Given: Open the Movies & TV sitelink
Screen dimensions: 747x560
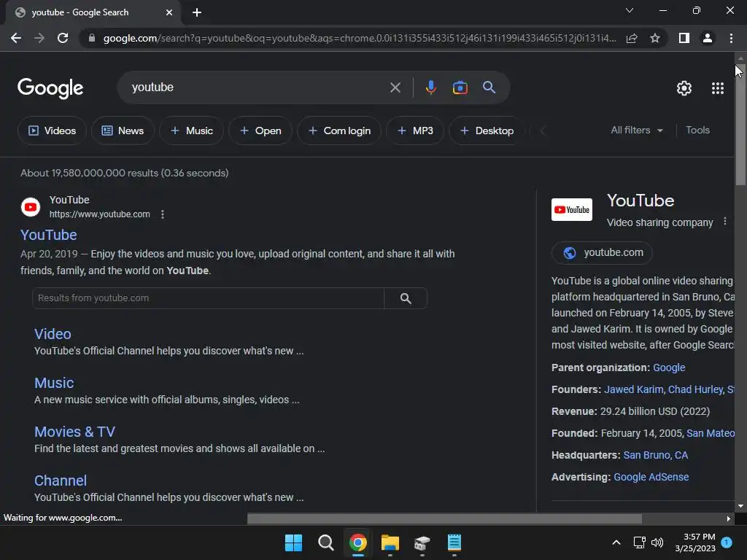Looking at the screenshot, I should tap(75, 432).
